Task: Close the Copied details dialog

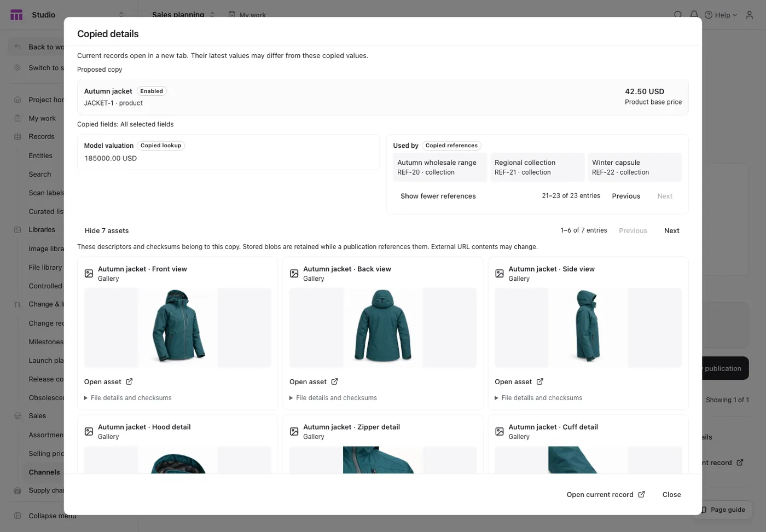Action: tap(672, 494)
